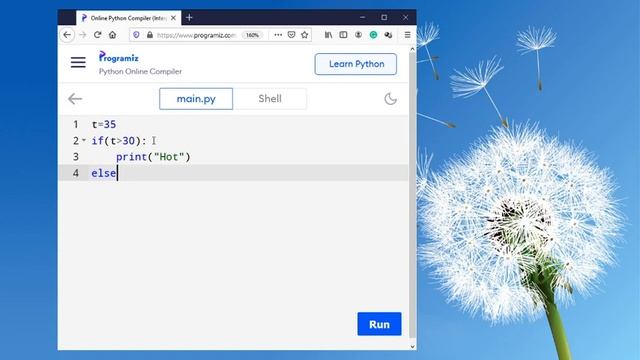
Task: Collapse the if block fold arrow
Action: [84, 140]
